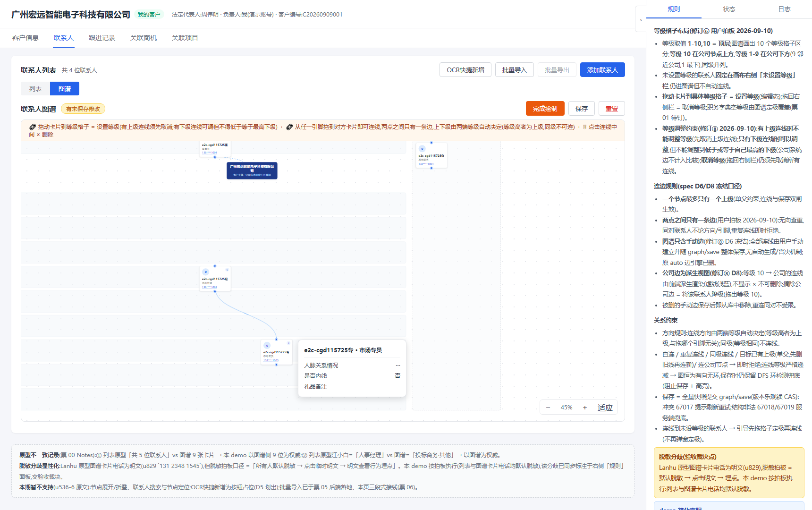Open OCR快捷新增 button
The height and width of the screenshot is (510, 812).
[465, 70]
